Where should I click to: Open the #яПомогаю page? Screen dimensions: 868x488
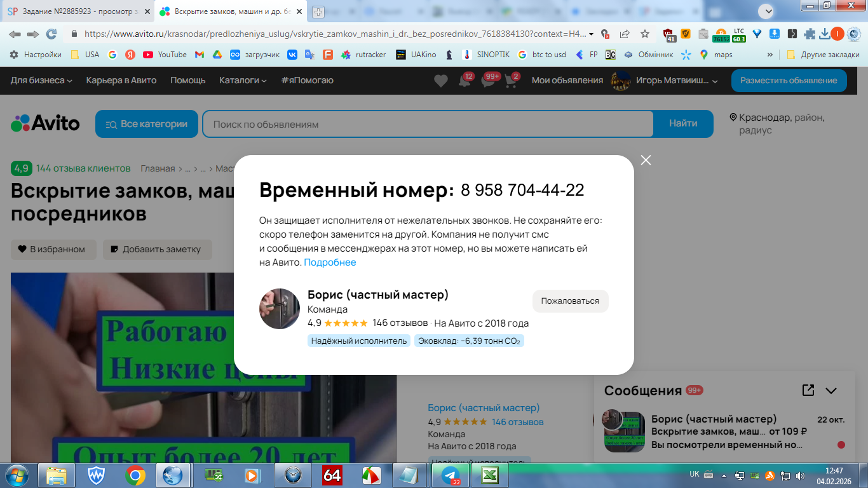307,80
